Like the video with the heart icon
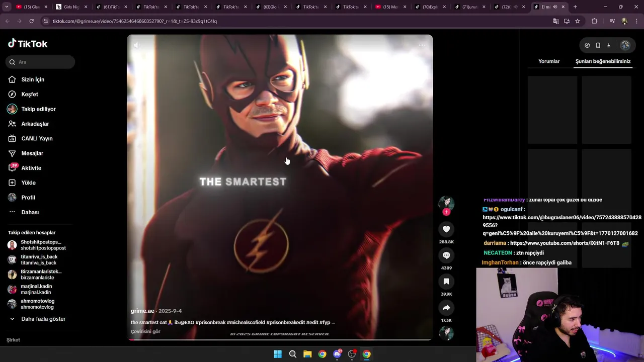 point(446,229)
